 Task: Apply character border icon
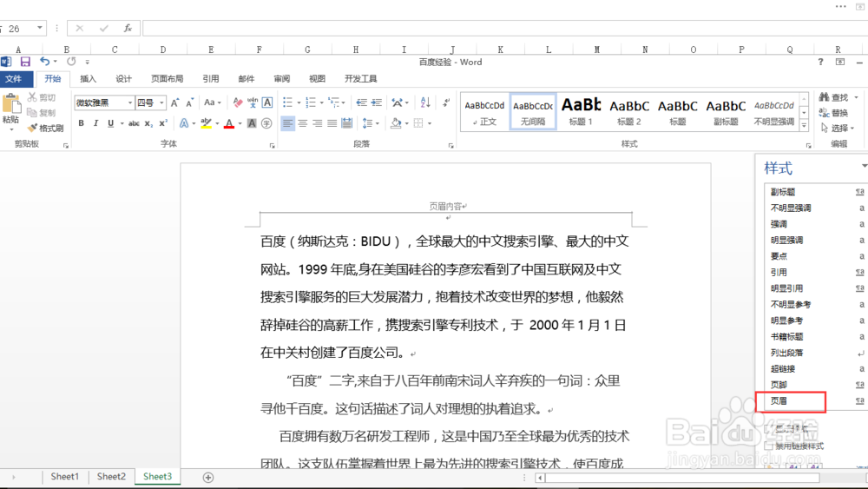tap(267, 102)
